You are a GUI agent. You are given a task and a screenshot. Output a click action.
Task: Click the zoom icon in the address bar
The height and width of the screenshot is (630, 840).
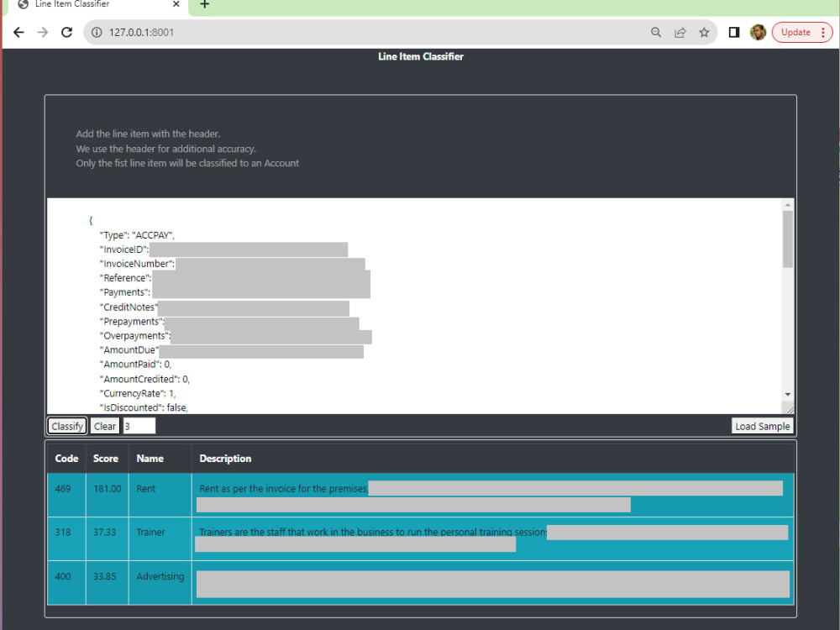pos(655,32)
